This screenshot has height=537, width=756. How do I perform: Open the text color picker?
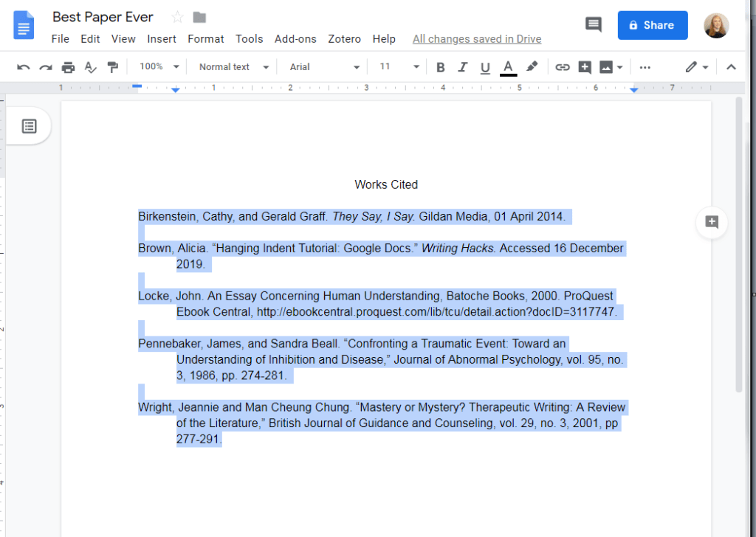508,67
